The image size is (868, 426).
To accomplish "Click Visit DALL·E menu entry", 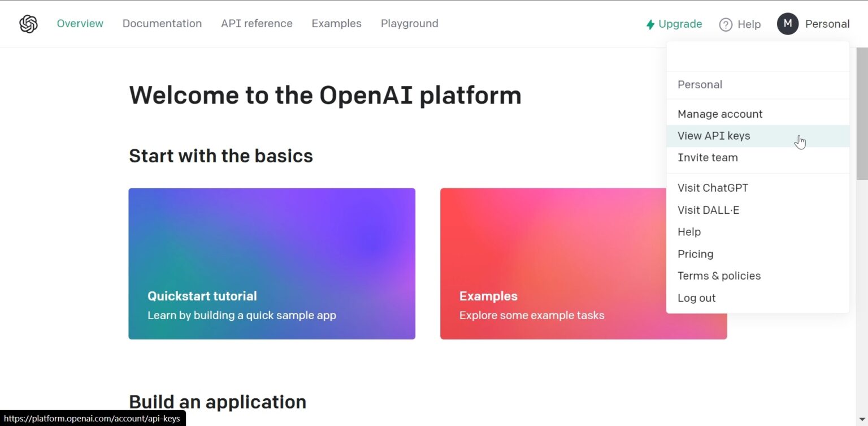I will (x=708, y=210).
